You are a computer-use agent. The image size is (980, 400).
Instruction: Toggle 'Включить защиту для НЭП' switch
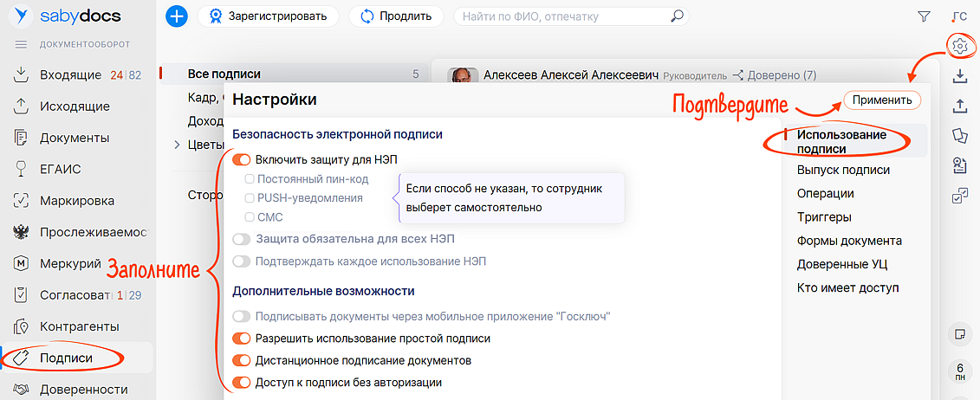click(242, 160)
